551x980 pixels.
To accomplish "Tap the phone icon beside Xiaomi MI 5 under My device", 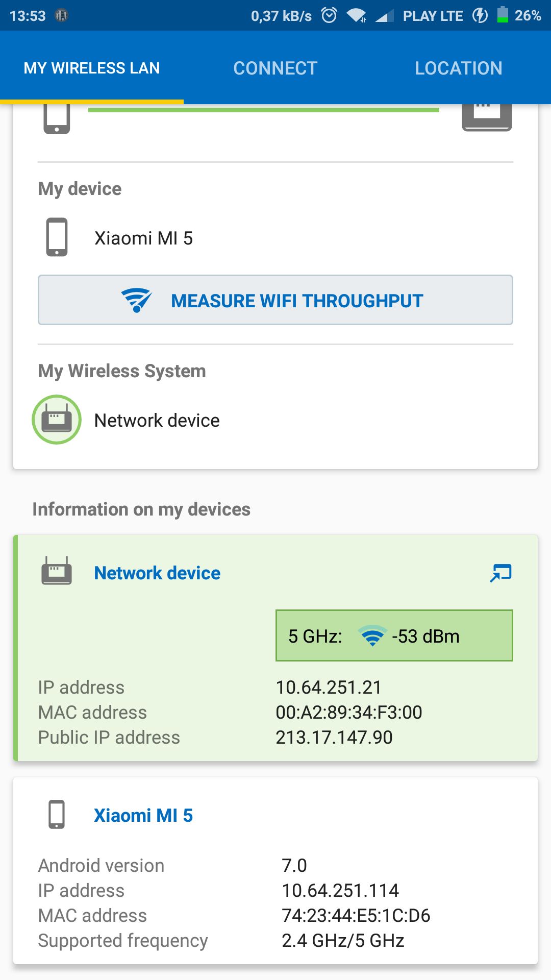I will click(x=57, y=237).
